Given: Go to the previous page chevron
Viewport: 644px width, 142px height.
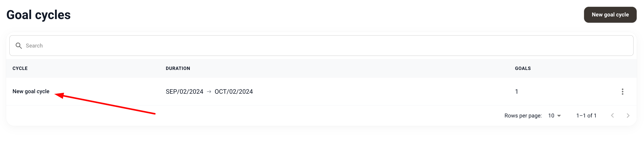Looking at the screenshot, I should [612, 115].
